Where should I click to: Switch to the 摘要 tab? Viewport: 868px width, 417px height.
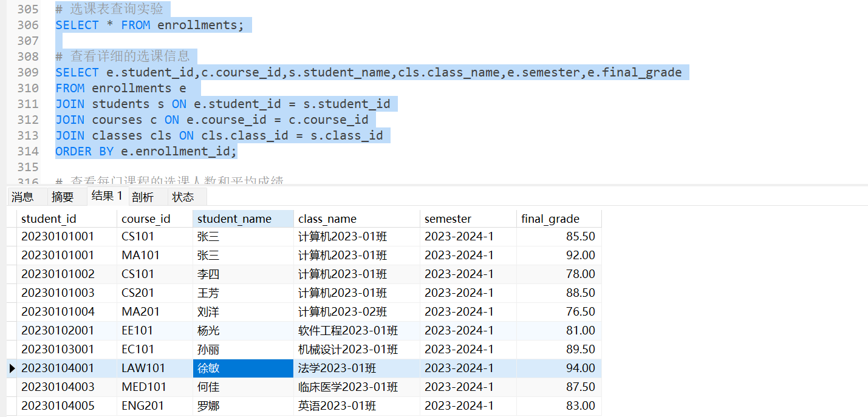point(63,197)
